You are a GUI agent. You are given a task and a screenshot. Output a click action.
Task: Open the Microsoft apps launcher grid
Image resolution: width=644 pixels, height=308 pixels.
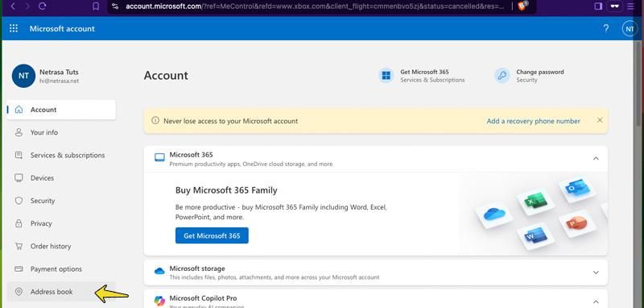click(14, 28)
